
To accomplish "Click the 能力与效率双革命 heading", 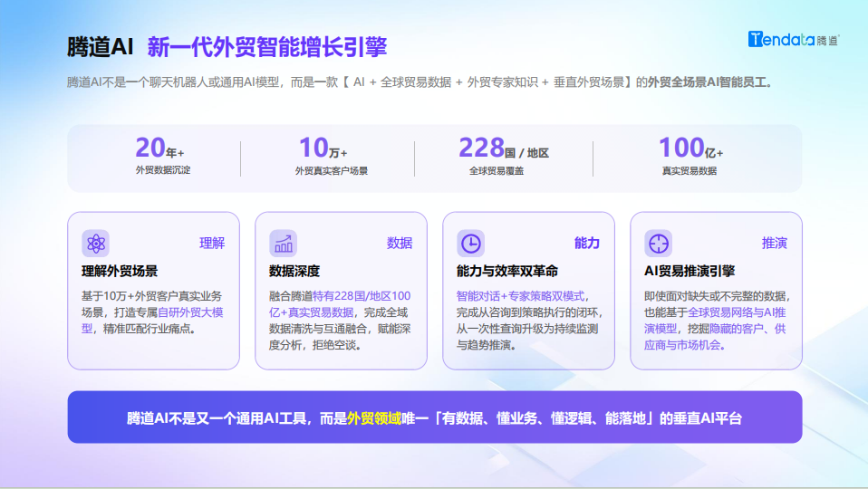I will click(x=507, y=271).
